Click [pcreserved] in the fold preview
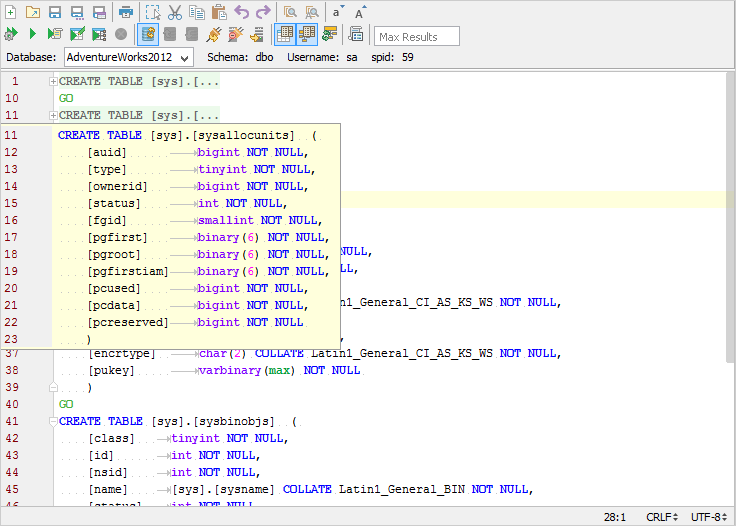The width and height of the screenshot is (736, 526). pyautogui.click(x=128, y=323)
